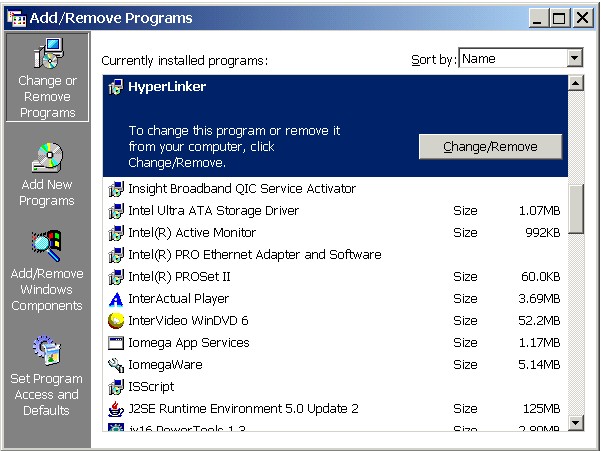Image resolution: width=601 pixels, height=451 pixels.
Task: Open the Add/Remove Windows Components icon
Action: pyautogui.click(x=47, y=245)
